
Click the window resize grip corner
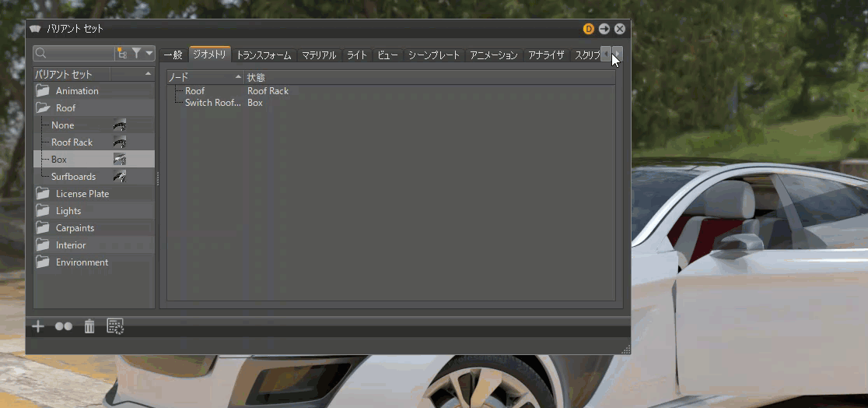tap(626, 350)
